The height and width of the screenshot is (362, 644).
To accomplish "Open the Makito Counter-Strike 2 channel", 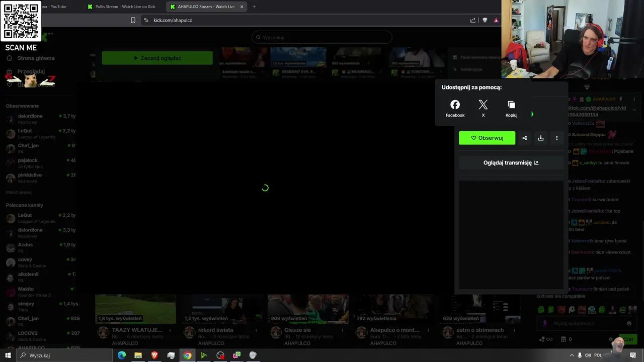I will point(40,292).
